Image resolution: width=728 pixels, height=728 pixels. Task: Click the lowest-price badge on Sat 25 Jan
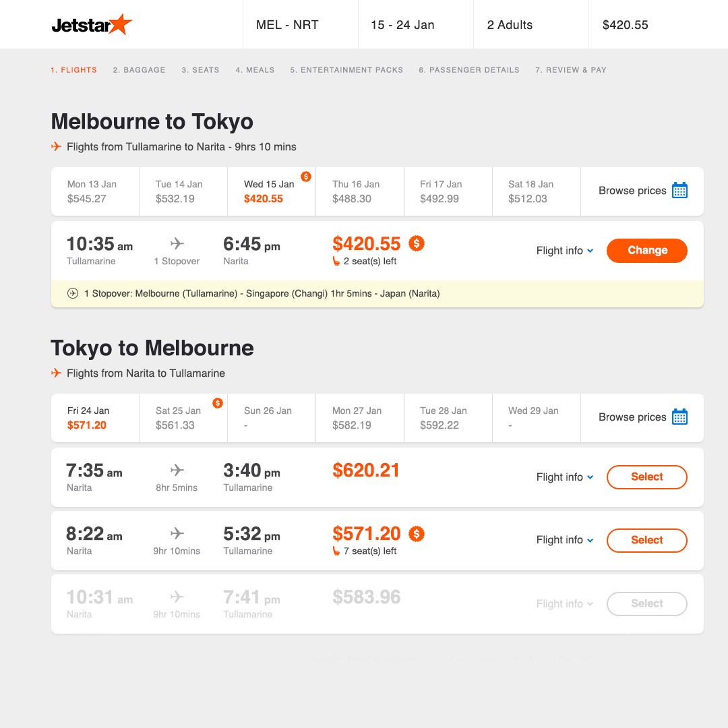pos(218,403)
